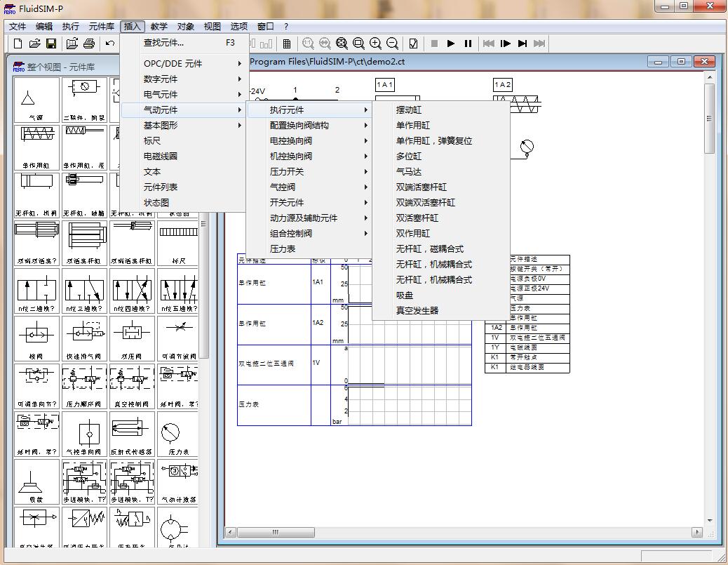Click the Open file toolbar icon
This screenshot has height=565, width=728.
coord(34,44)
